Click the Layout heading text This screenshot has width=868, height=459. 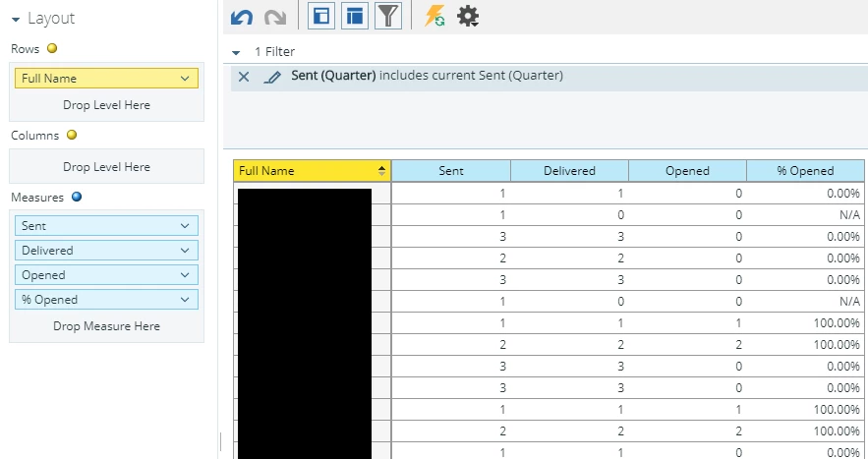click(x=51, y=19)
